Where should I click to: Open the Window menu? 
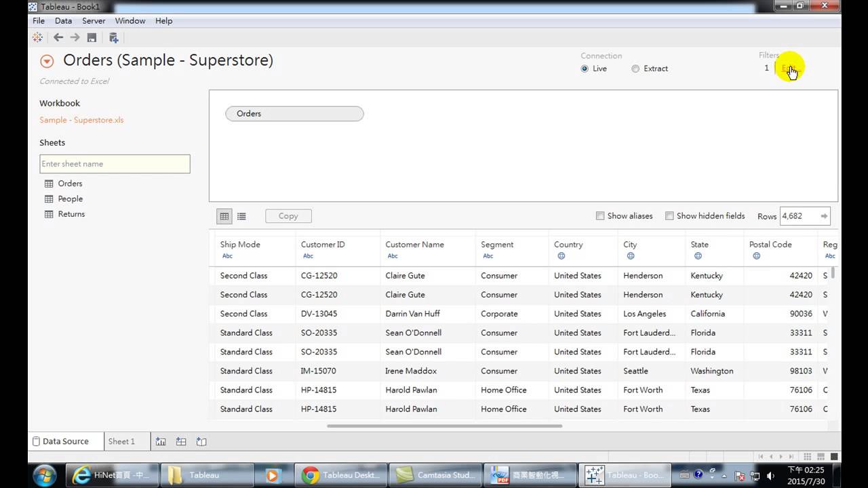coord(130,21)
